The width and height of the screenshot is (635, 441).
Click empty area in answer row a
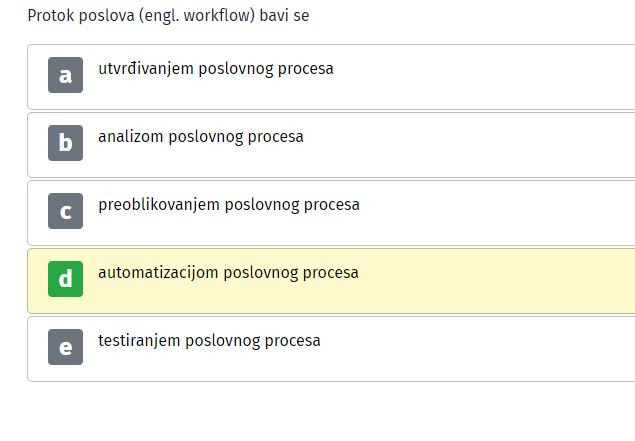486,77
